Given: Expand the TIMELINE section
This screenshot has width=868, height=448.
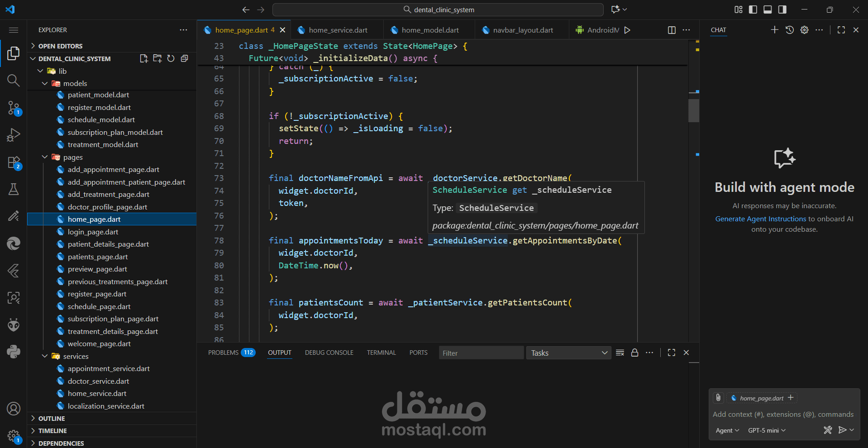Looking at the screenshot, I should pos(112,431).
